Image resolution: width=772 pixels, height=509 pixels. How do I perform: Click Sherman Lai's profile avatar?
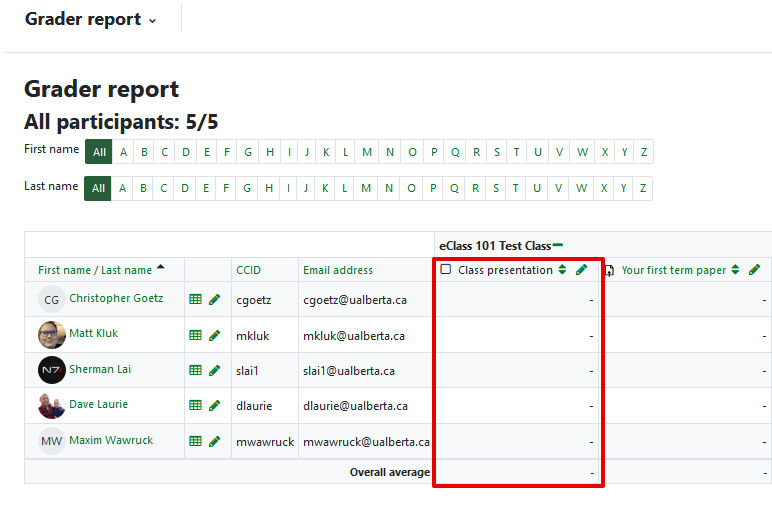52,370
